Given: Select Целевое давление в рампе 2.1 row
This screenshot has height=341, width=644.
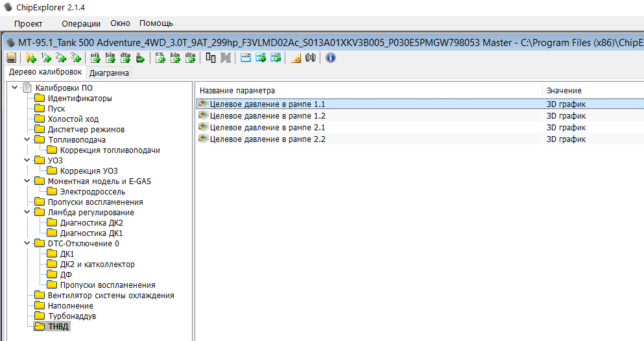Looking at the screenshot, I should [x=267, y=128].
